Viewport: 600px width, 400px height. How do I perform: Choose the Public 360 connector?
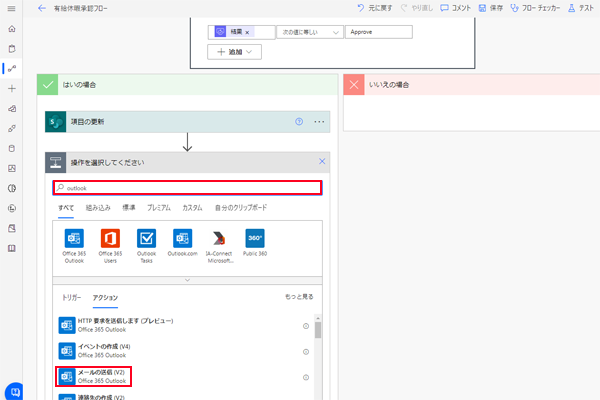click(x=255, y=243)
